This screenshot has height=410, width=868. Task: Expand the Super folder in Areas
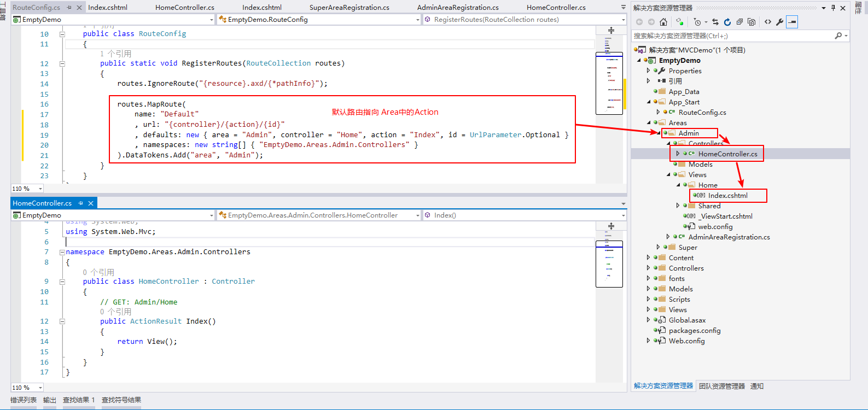click(x=658, y=247)
